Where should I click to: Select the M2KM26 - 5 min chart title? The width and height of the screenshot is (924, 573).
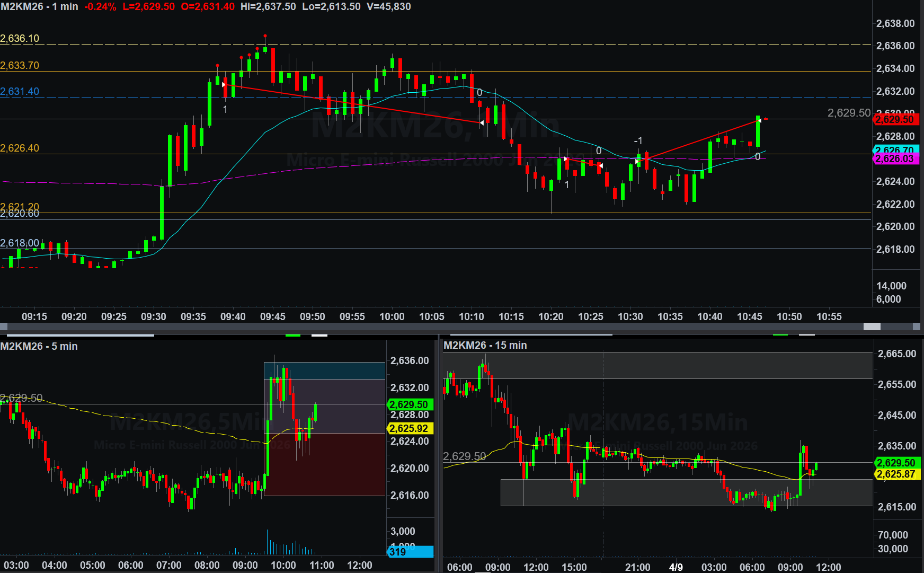[39, 346]
